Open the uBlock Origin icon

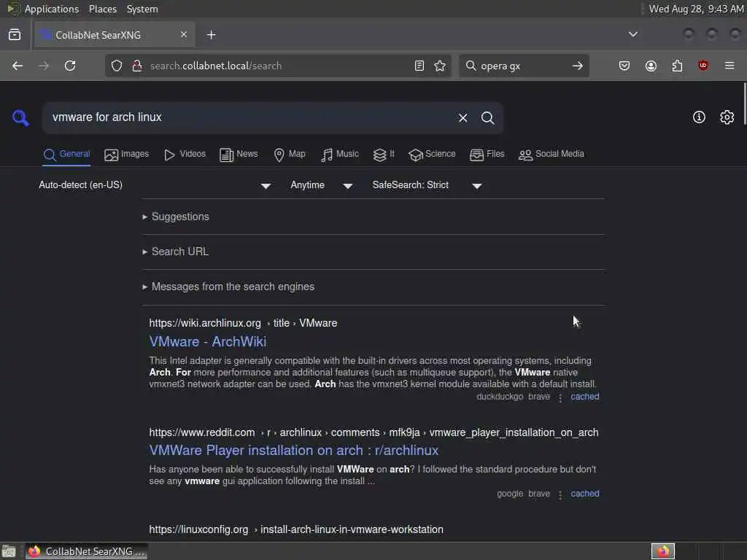click(x=703, y=66)
